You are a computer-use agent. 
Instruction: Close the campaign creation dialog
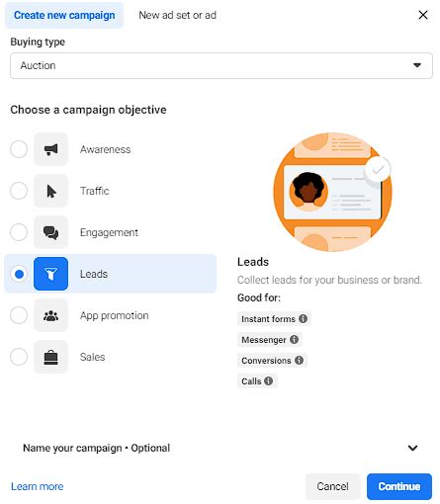[x=423, y=15]
